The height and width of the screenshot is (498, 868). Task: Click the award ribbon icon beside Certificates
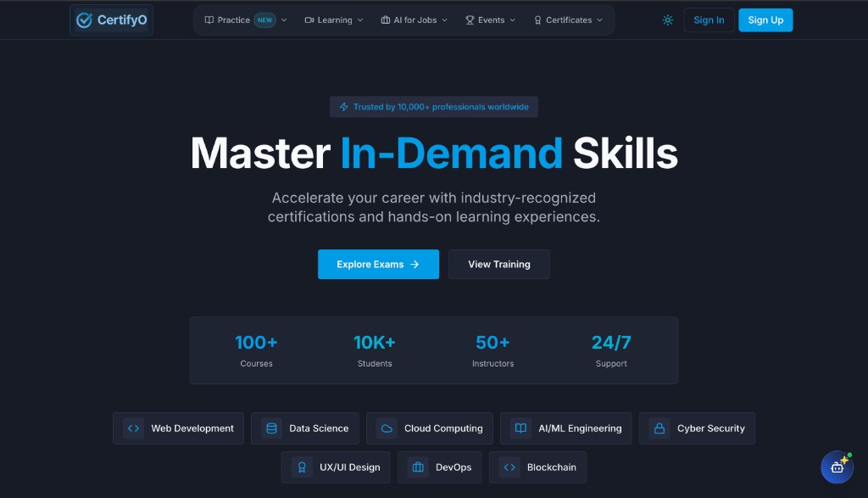[x=537, y=20]
